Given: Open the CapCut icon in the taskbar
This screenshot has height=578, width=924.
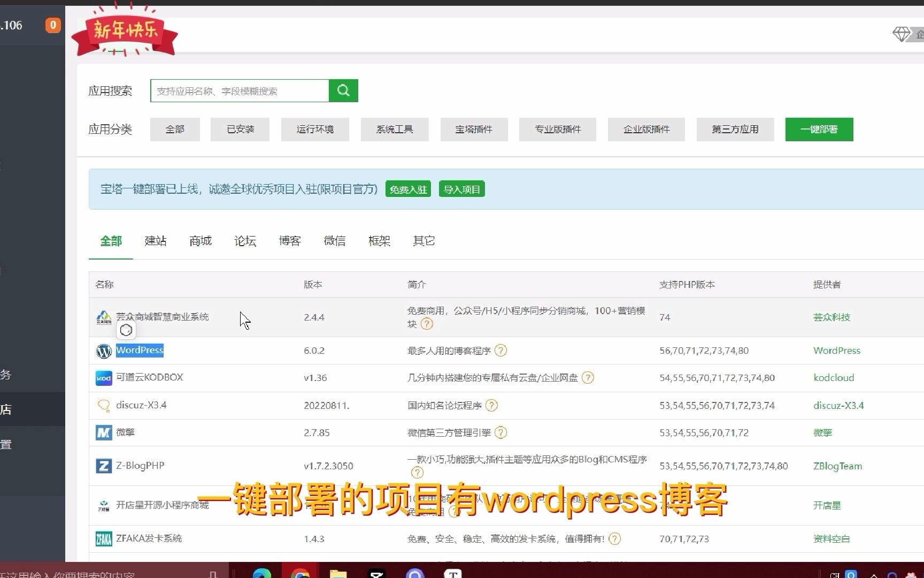Looking at the screenshot, I should tap(376, 574).
